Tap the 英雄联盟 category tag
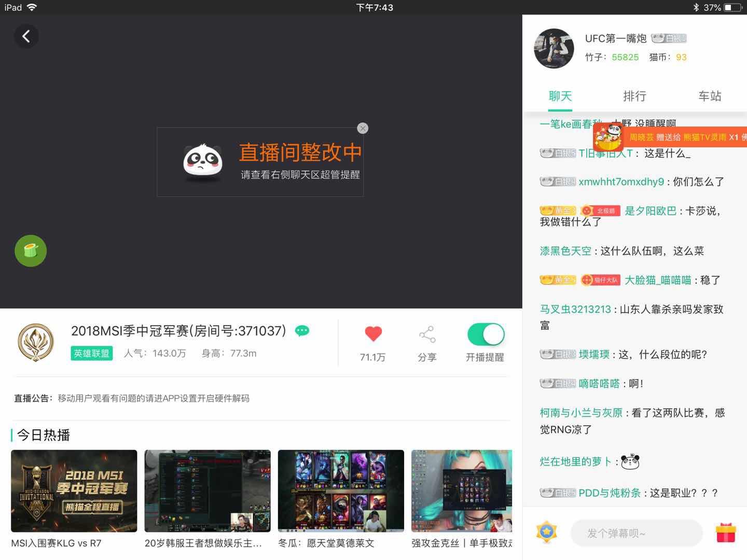Screen dimensions: 747x560 coord(92,353)
